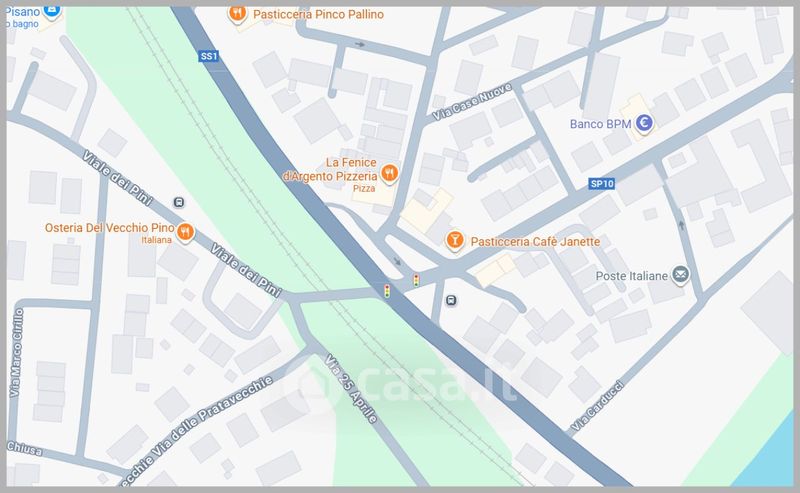Select the Banco BPM euro icon
The height and width of the screenshot is (493, 800).
click(645, 123)
